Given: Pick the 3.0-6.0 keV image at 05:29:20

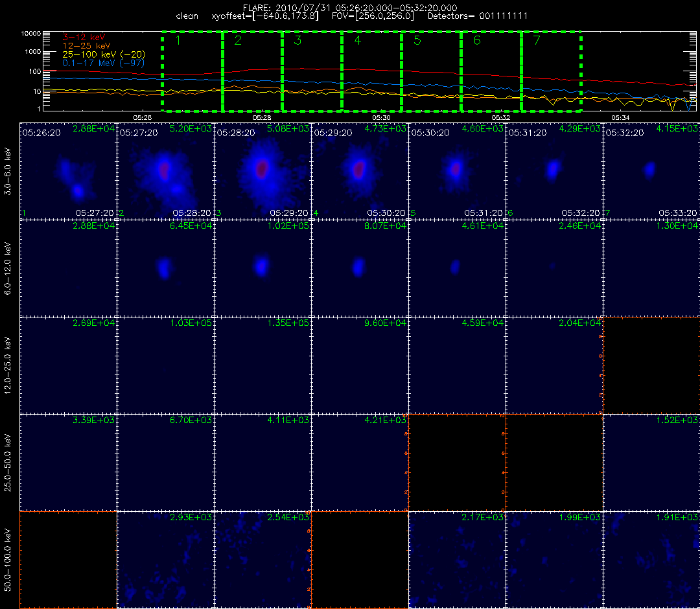Looking at the screenshot, I should point(360,171).
